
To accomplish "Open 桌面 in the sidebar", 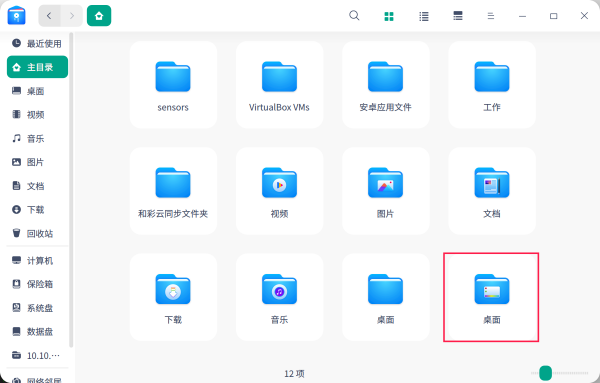I will [37, 91].
